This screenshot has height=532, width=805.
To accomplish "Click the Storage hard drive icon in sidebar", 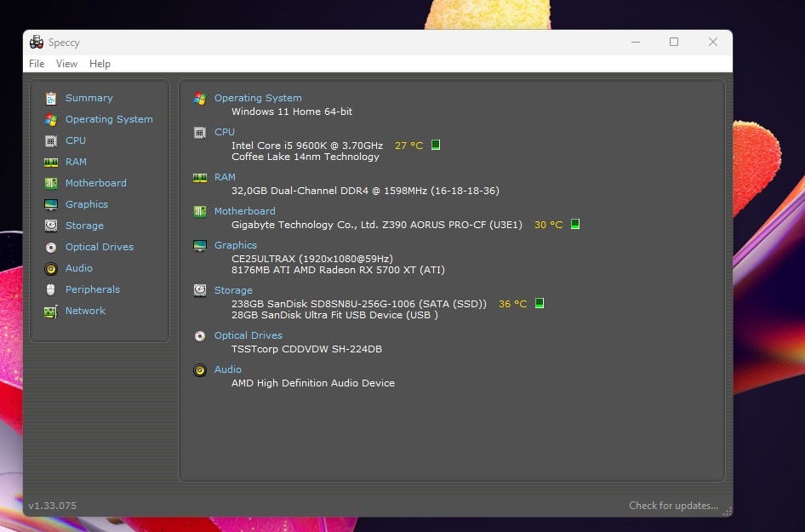I will (51, 226).
